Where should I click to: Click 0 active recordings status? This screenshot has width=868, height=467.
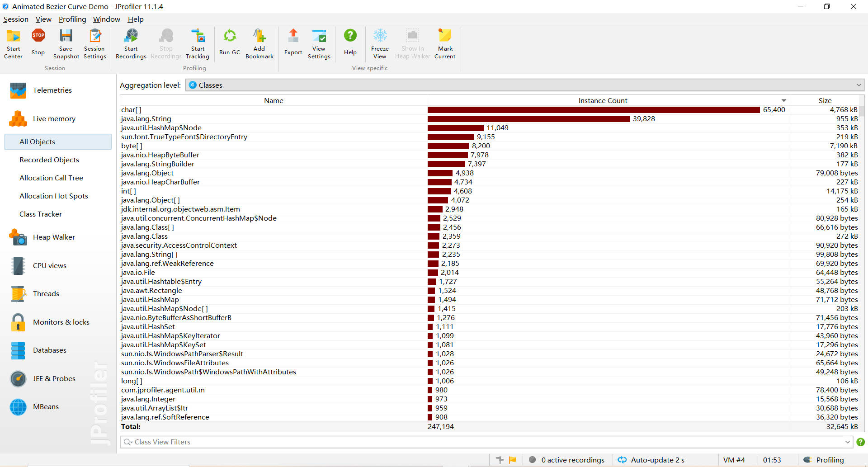(x=567, y=460)
